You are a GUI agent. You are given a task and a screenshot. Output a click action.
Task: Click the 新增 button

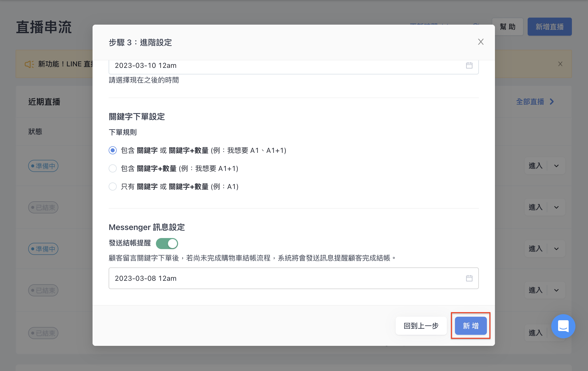(471, 326)
